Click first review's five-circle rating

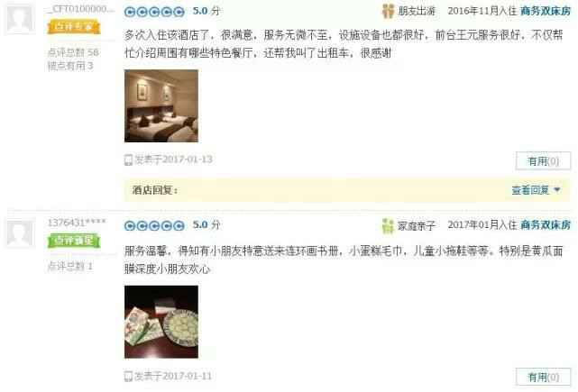coord(154,12)
